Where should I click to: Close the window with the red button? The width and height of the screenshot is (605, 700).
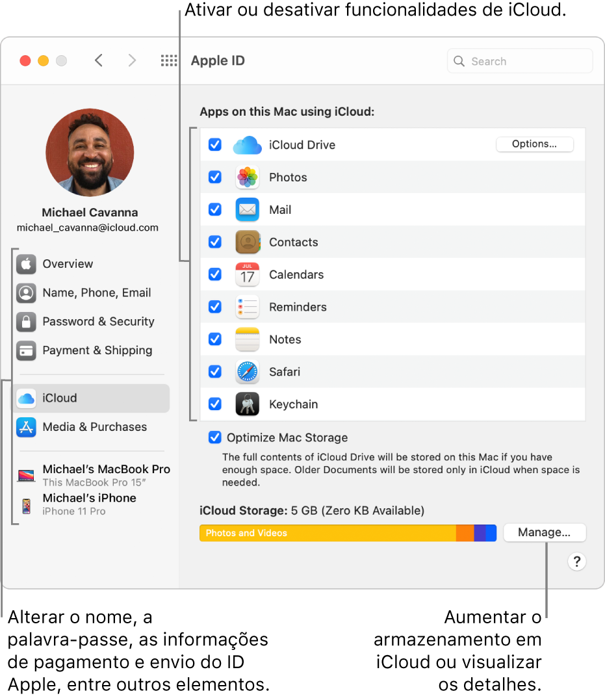point(25,60)
